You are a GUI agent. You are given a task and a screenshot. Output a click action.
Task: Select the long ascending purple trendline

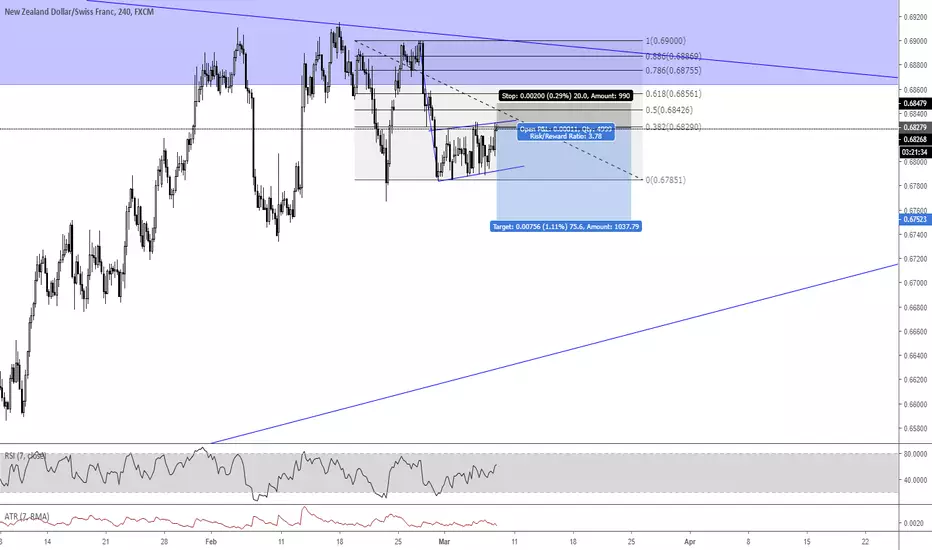554,354
